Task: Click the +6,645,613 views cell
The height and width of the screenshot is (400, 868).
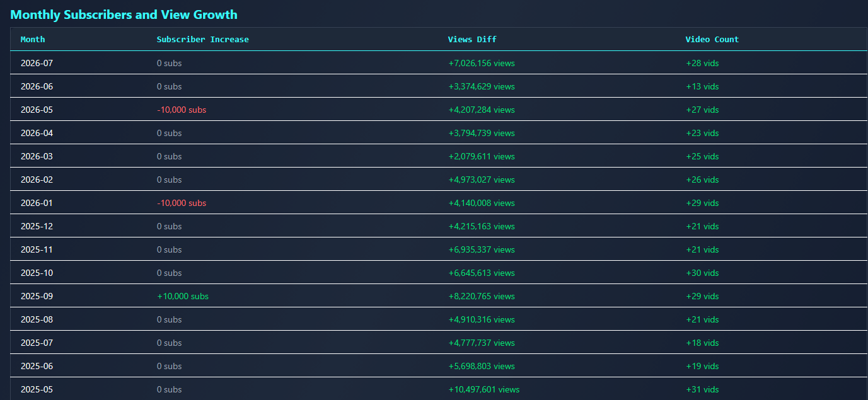Action: click(x=482, y=273)
